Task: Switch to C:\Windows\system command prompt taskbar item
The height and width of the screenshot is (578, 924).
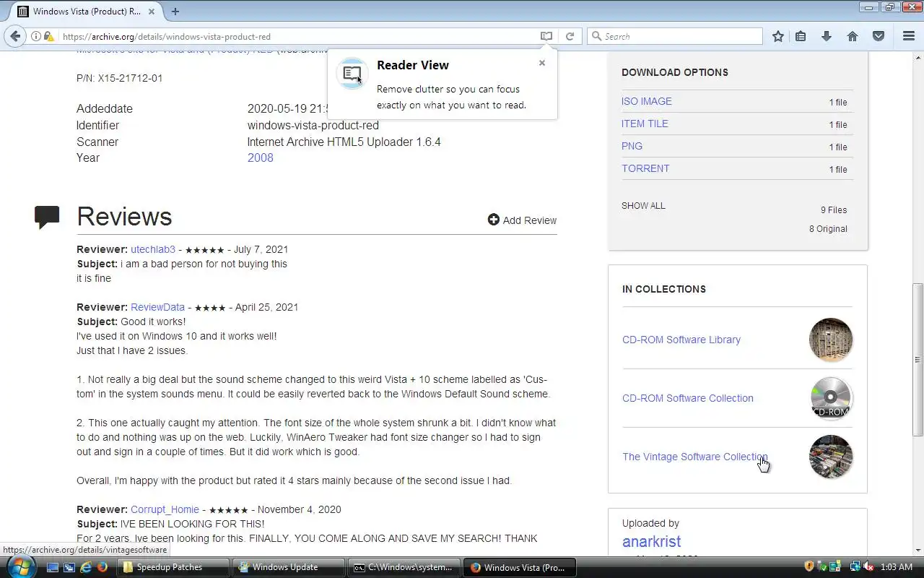Action: tap(404, 567)
